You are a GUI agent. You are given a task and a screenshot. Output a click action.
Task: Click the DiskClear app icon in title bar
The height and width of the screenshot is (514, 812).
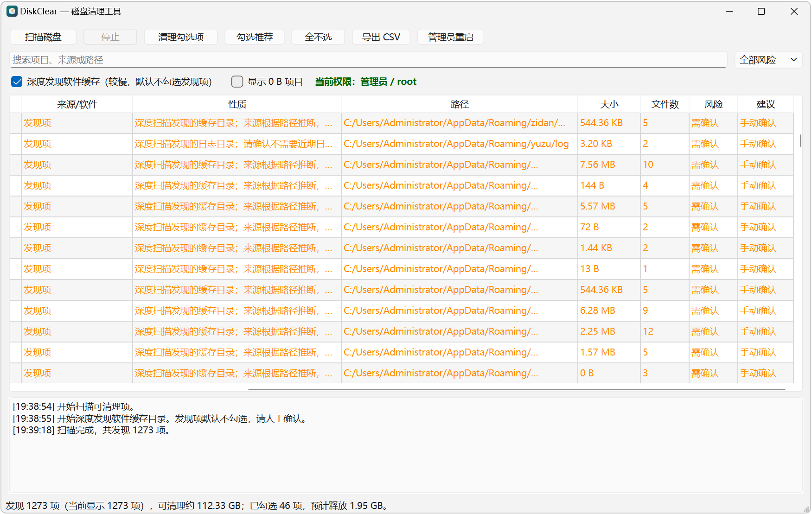(12, 11)
